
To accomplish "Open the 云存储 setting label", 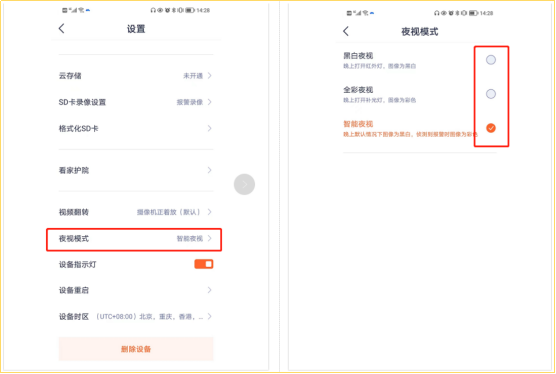I will pos(70,76).
